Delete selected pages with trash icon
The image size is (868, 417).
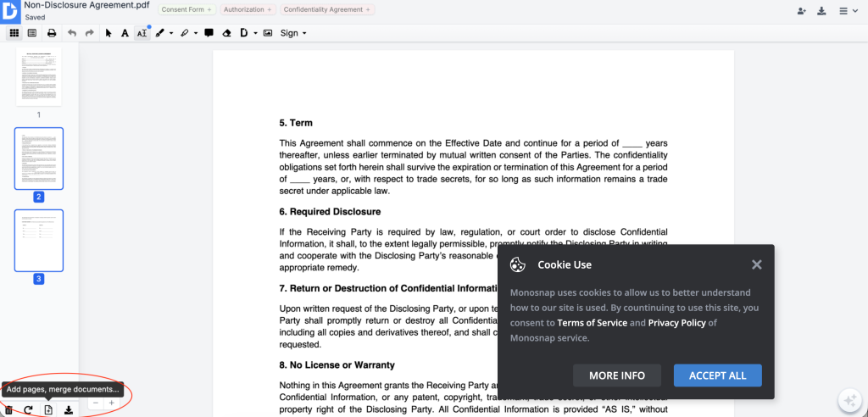click(x=8, y=410)
